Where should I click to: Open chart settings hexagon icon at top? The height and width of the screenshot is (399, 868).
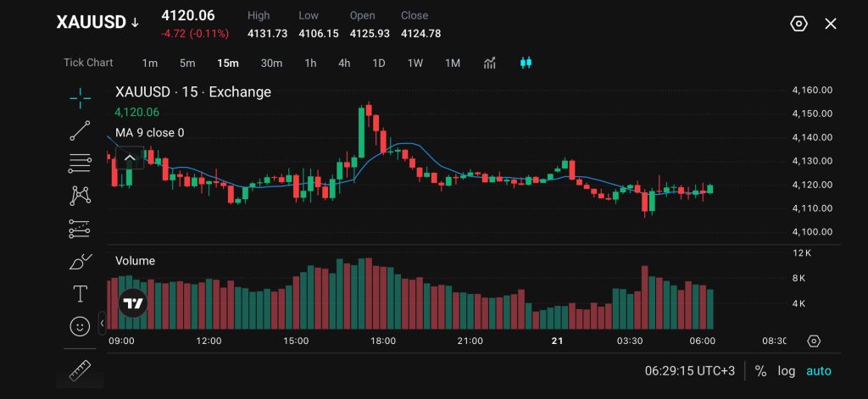coord(798,24)
